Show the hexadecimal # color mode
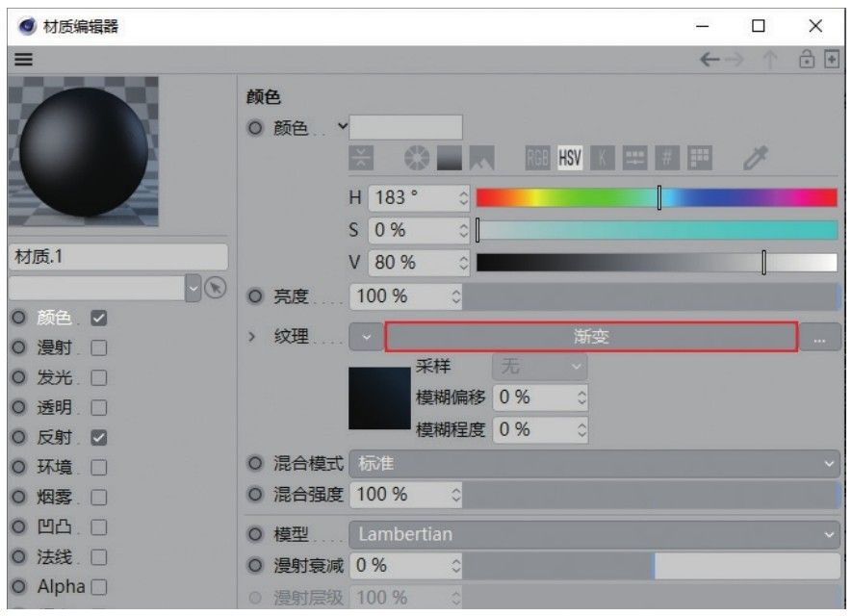The height and width of the screenshot is (616, 852). pyautogui.click(x=667, y=158)
